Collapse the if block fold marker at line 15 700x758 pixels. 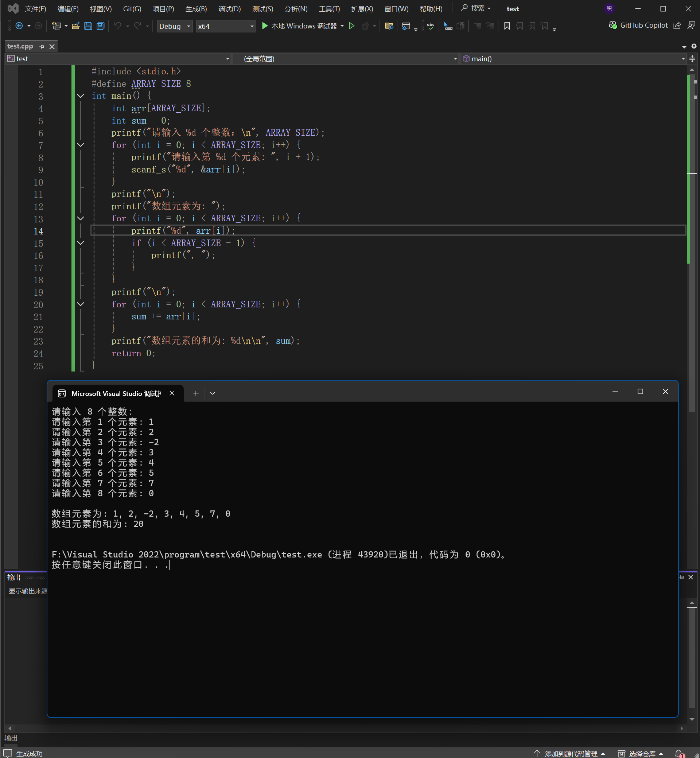point(81,243)
